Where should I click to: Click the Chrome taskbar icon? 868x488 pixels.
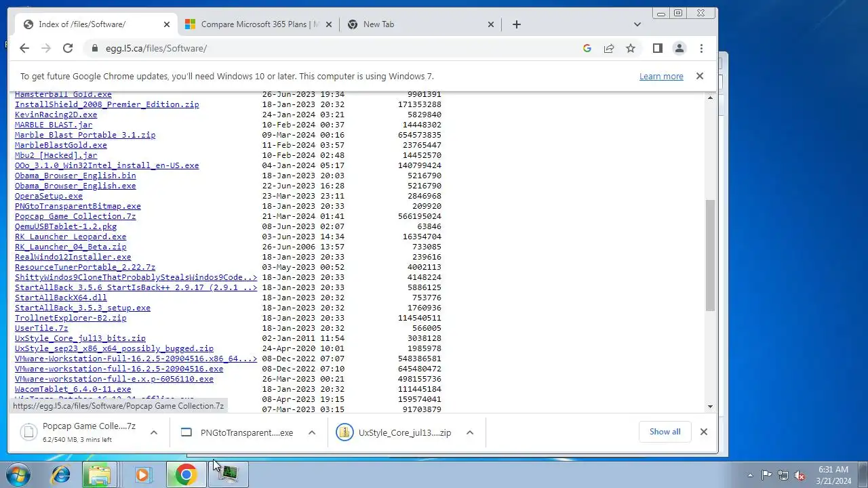185,474
